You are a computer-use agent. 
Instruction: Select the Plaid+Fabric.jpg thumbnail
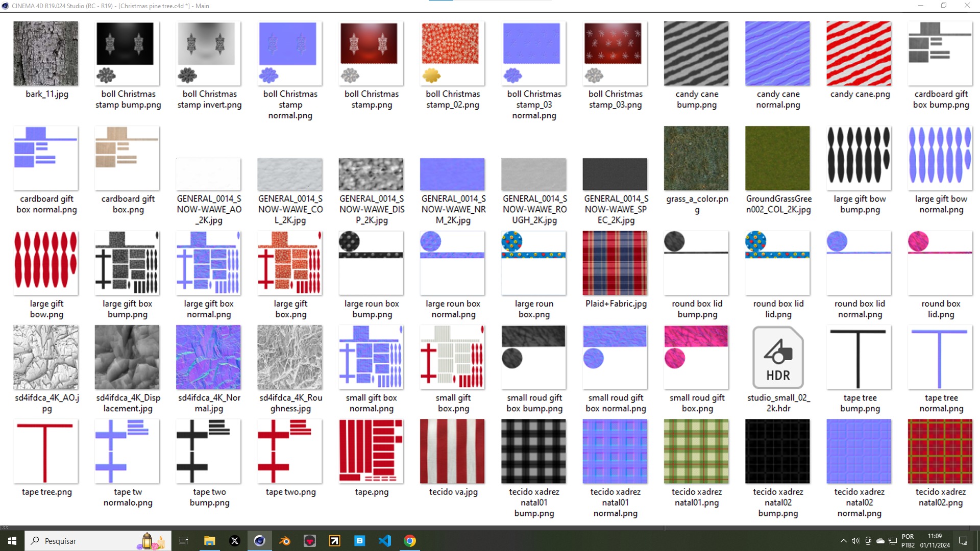615,263
